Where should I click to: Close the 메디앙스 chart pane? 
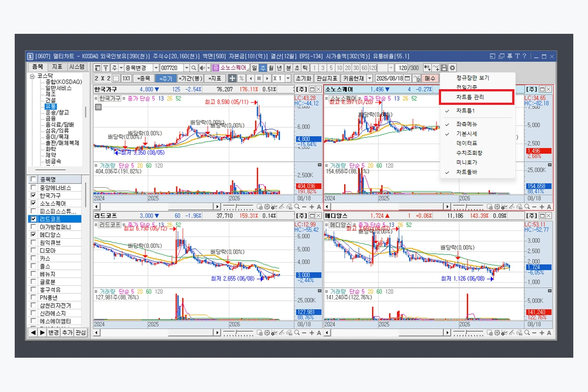tap(548, 216)
